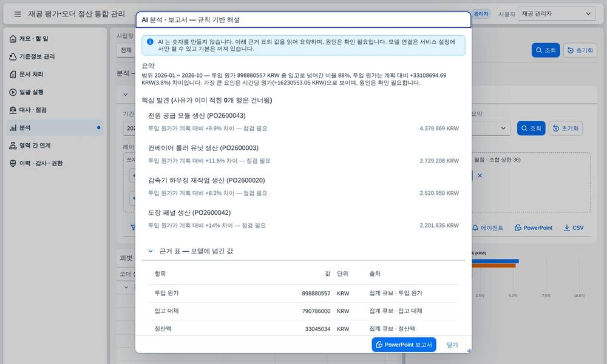This screenshot has height=364, width=607.
Task: Click the 투입 원가 row value 898880557
Action: 316,294
